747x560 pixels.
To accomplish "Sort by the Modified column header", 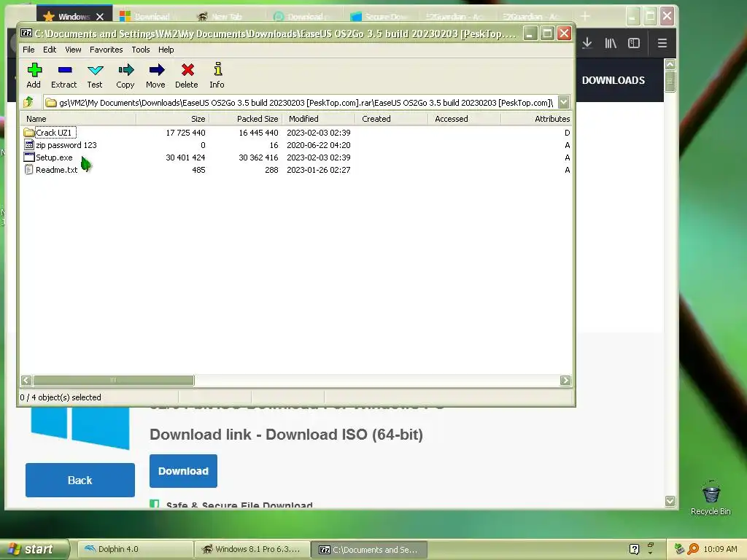I will coord(319,119).
